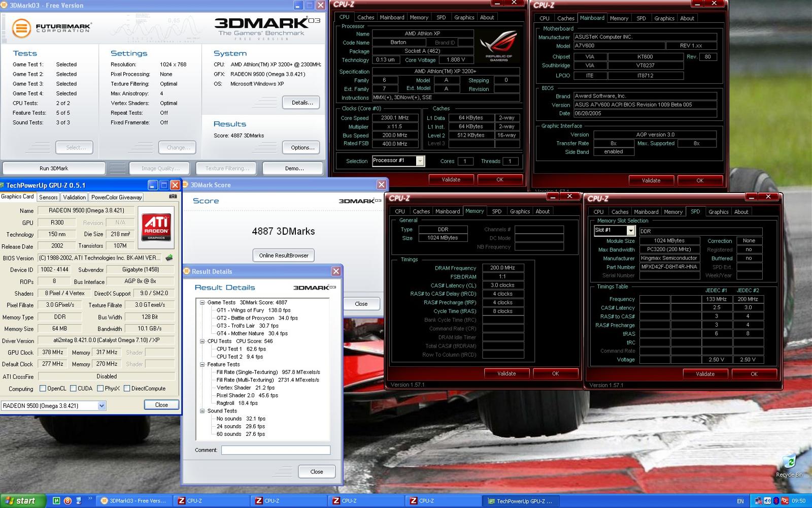Open the Recycle Bin on desktop
Image resolution: width=812 pixels, height=508 pixels.
[789, 466]
